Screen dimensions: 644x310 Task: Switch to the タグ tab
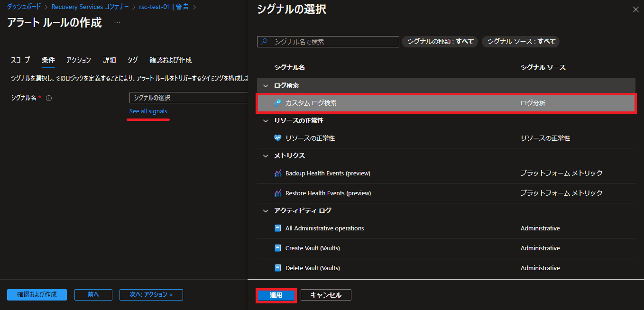coord(133,60)
